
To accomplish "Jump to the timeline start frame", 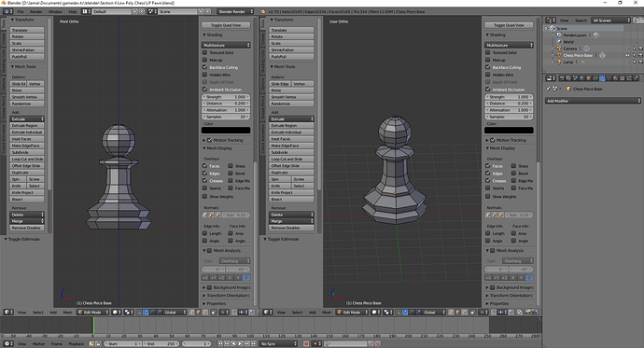I will pos(220,343).
